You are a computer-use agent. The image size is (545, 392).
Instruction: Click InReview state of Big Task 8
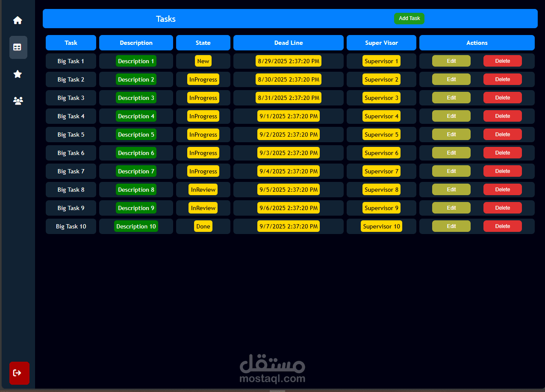(x=203, y=190)
